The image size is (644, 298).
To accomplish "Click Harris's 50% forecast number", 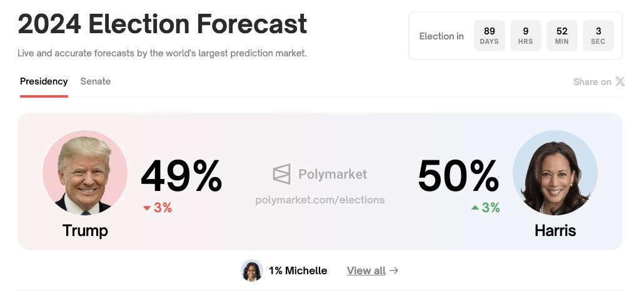I will pos(458,177).
